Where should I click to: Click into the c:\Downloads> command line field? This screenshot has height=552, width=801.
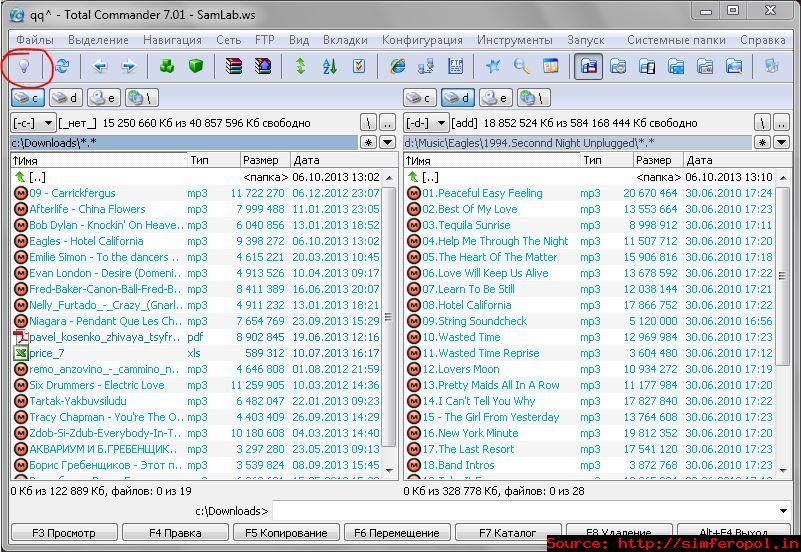[x=524, y=511]
